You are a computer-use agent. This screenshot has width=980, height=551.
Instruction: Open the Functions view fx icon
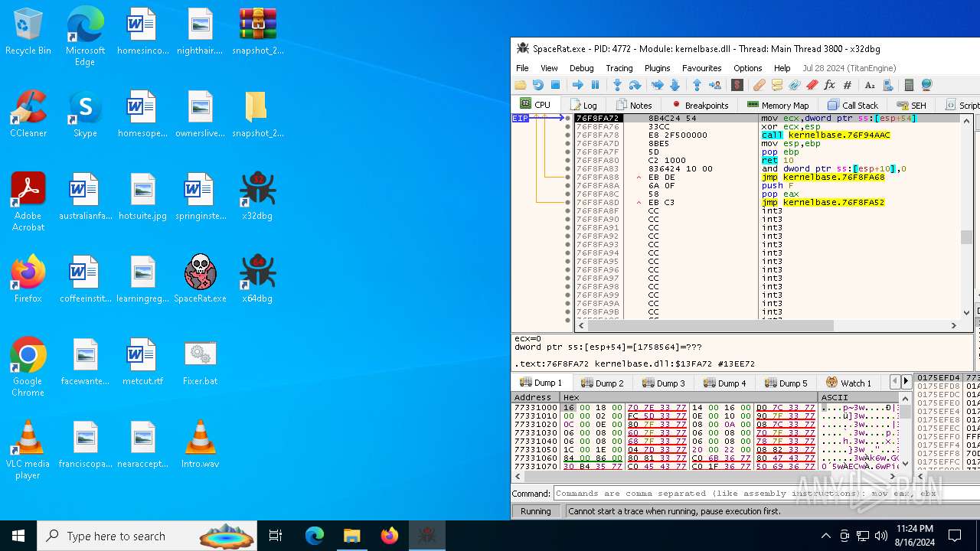(x=829, y=85)
